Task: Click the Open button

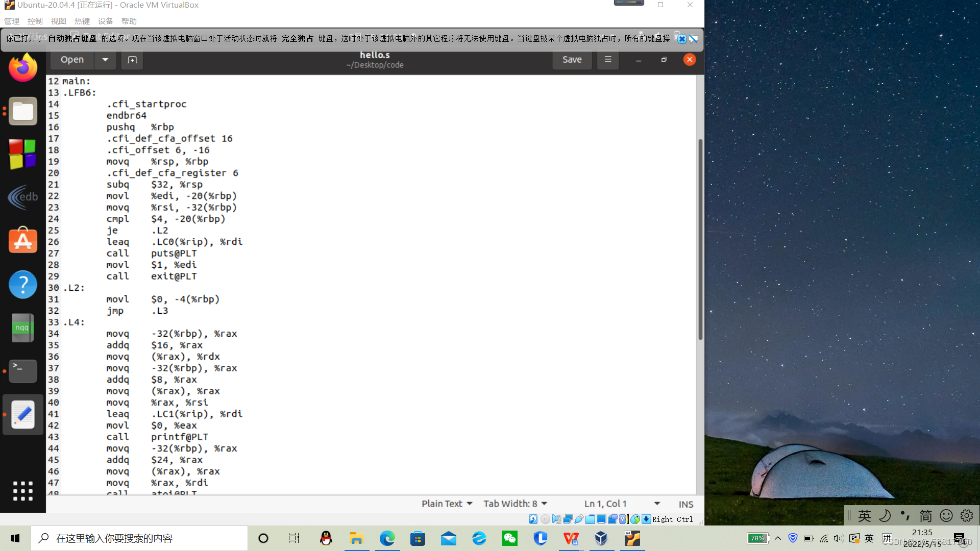Action: tap(72, 60)
